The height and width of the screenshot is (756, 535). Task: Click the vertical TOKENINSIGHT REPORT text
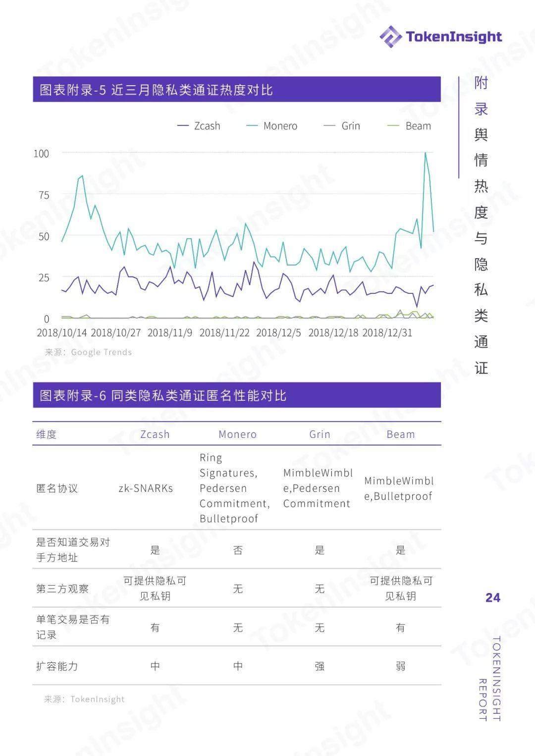click(x=490, y=679)
